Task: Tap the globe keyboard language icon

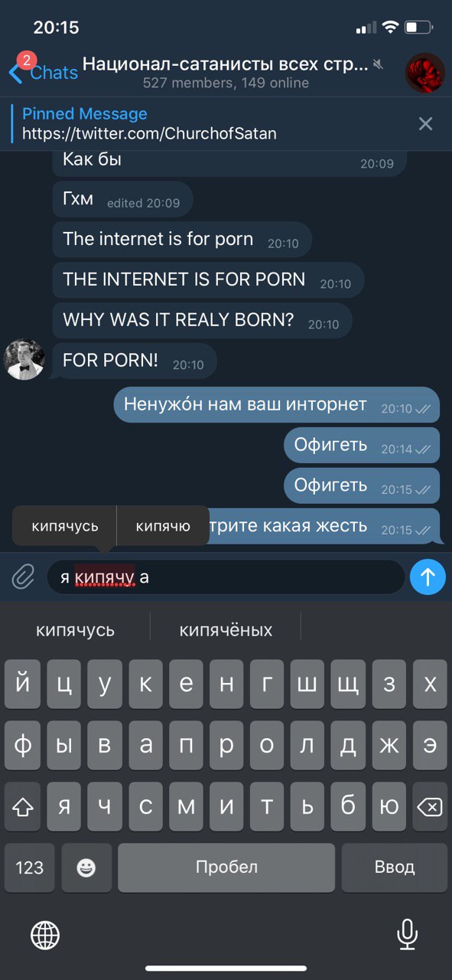Action: click(x=45, y=935)
